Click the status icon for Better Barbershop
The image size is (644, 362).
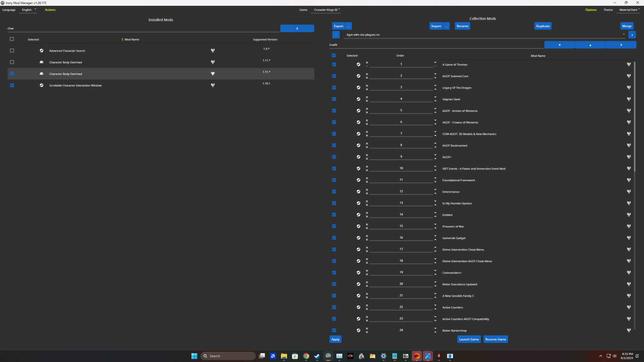point(629,330)
